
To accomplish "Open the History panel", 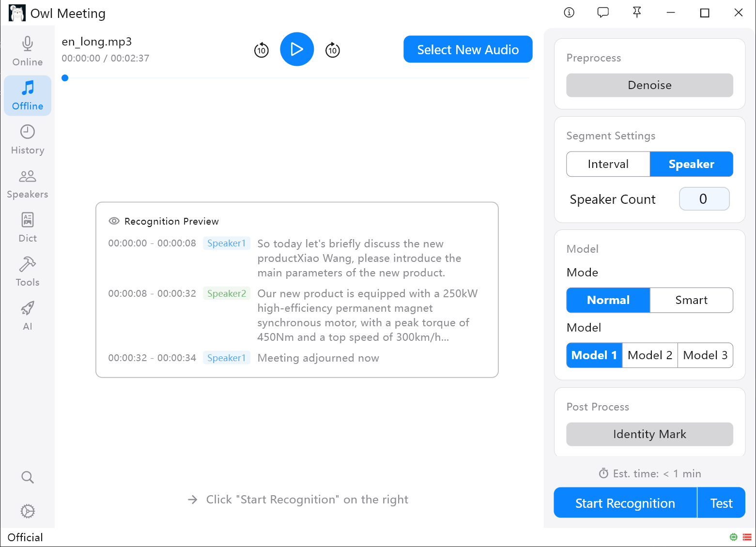I will coord(27,139).
